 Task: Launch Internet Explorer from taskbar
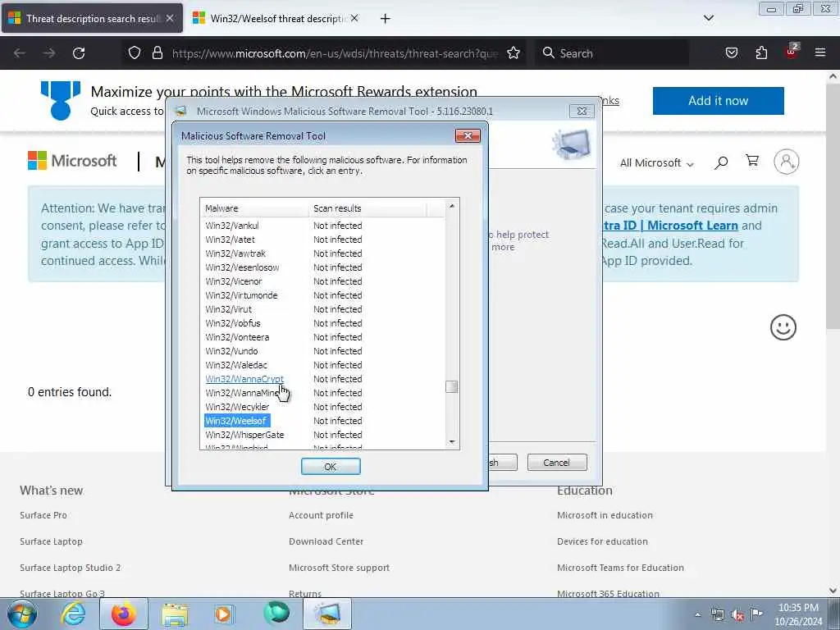pyautogui.click(x=73, y=614)
